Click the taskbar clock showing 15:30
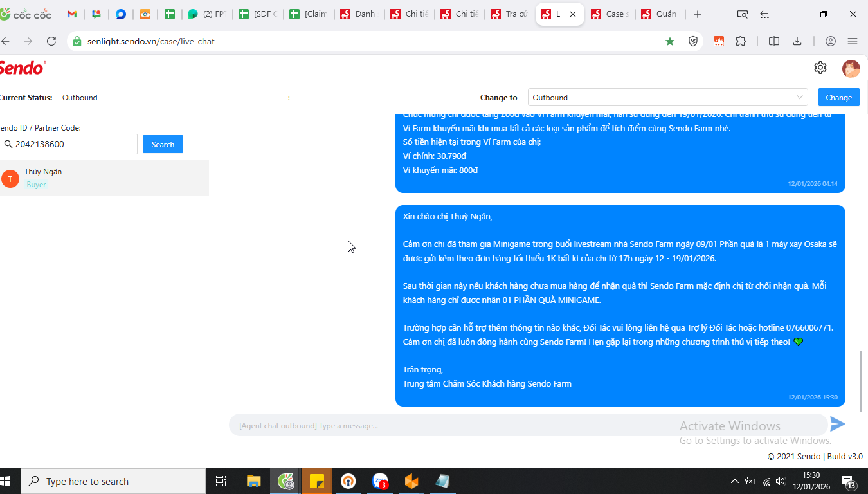The image size is (868, 494). 811,481
